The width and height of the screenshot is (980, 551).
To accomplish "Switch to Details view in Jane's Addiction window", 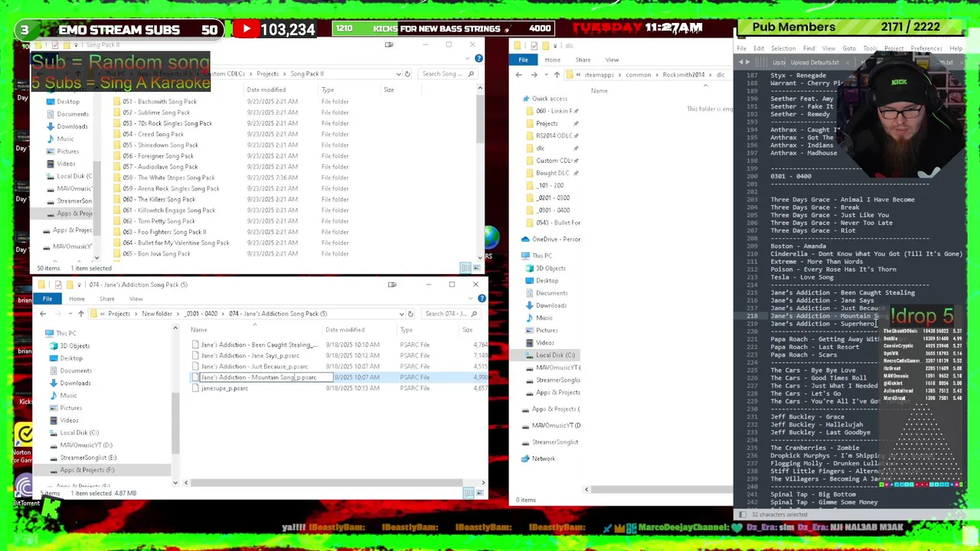I will (x=469, y=494).
